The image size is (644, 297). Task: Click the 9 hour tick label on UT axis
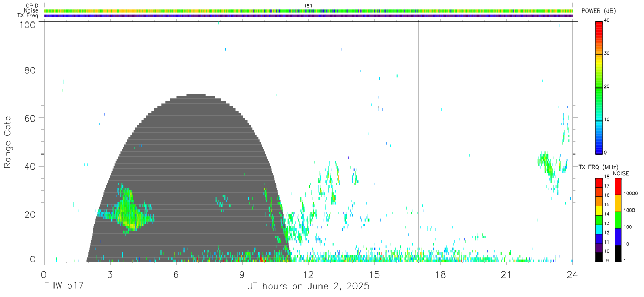(242, 274)
